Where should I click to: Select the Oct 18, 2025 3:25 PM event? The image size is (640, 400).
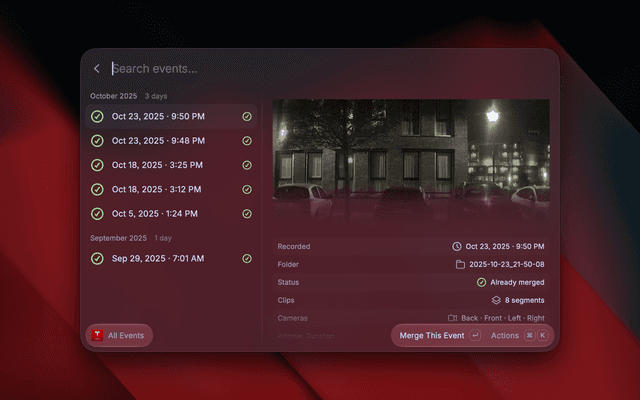tap(171, 165)
